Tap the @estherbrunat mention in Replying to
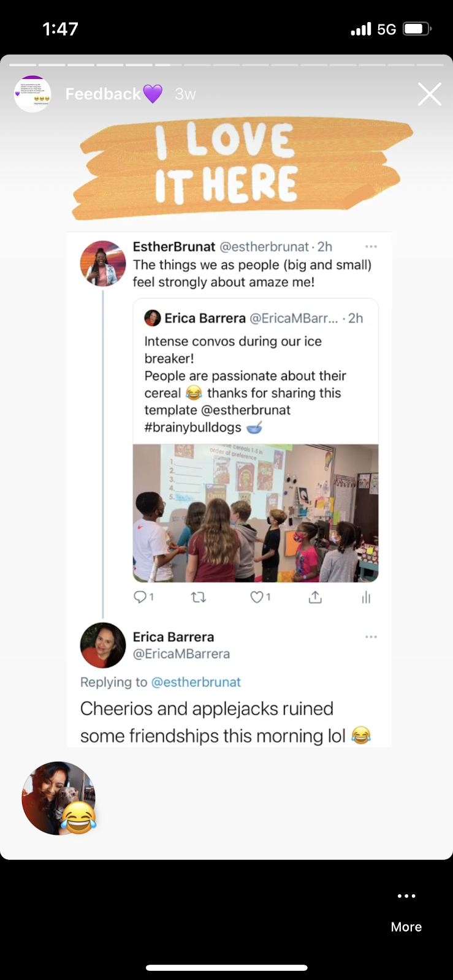 pyautogui.click(x=196, y=682)
